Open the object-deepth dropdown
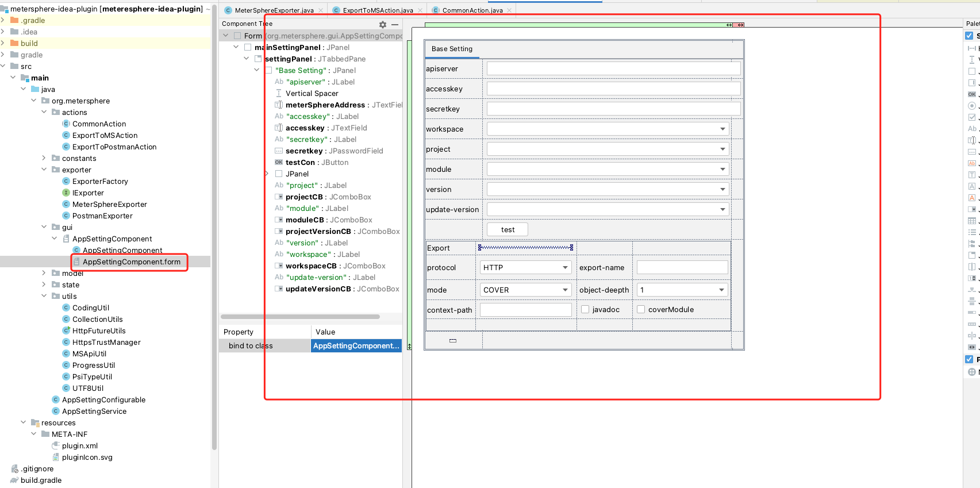980x488 pixels. click(x=682, y=290)
